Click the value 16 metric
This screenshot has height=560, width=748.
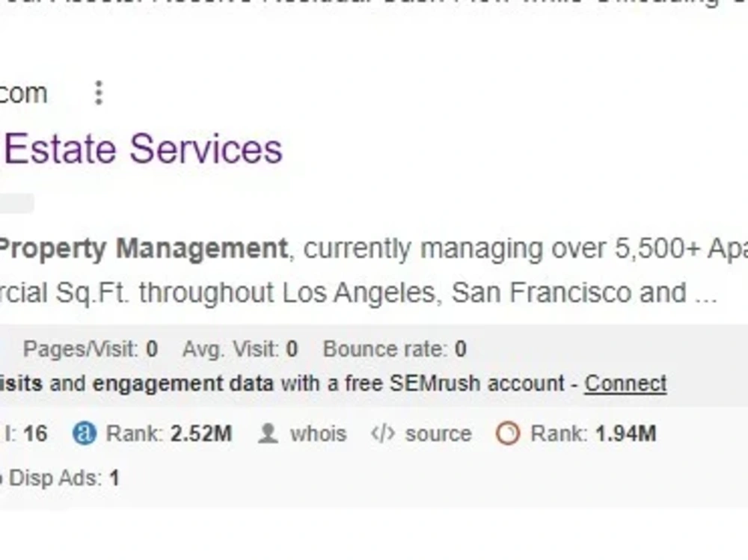click(35, 434)
